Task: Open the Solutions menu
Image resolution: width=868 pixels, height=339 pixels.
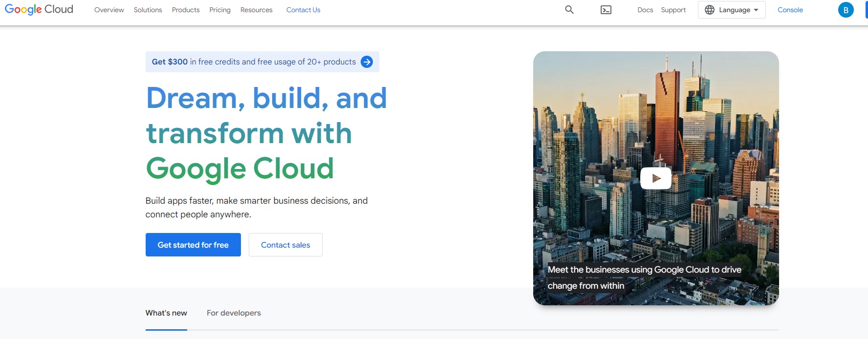Action: [x=148, y=10]
